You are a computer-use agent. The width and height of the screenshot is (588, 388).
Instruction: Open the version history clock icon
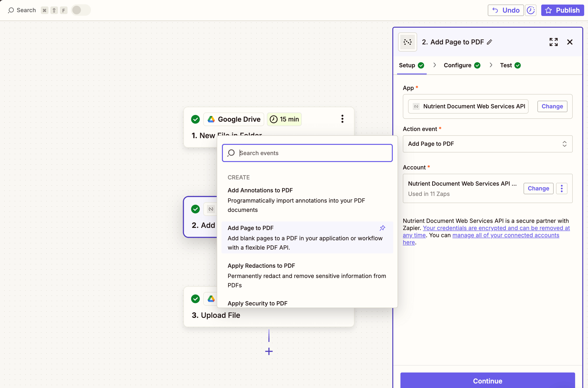pyautogui.click(x=530, y=10)
